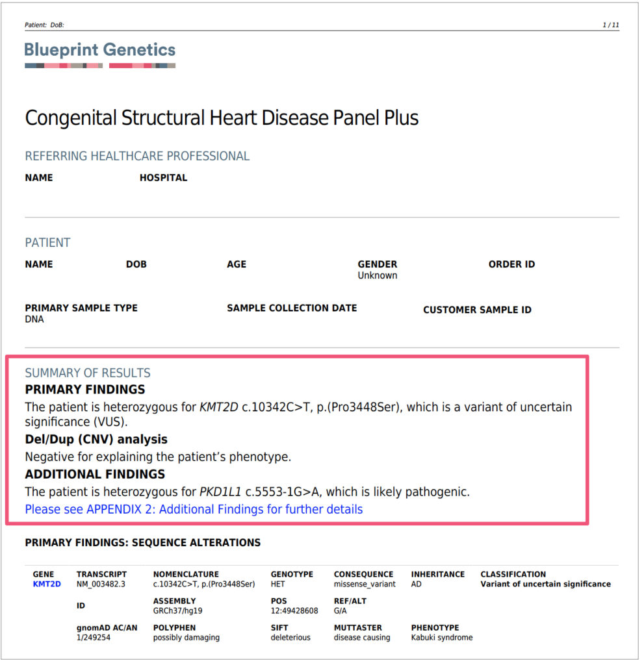The width and height of the screenshot is (644, 665).
Task: Click the Kabuki syndrome phenotype text
Action: [441, 638]
